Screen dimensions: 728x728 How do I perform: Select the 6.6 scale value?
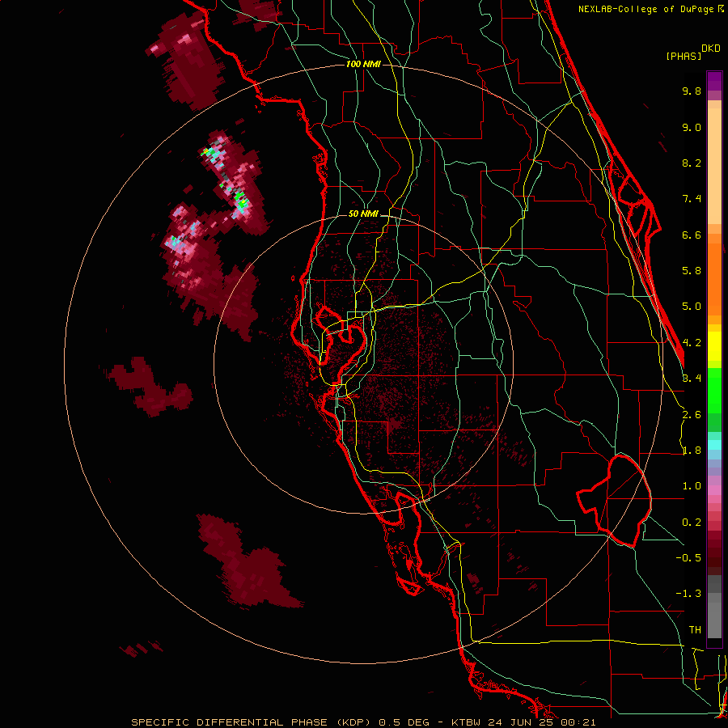point(692,235)
